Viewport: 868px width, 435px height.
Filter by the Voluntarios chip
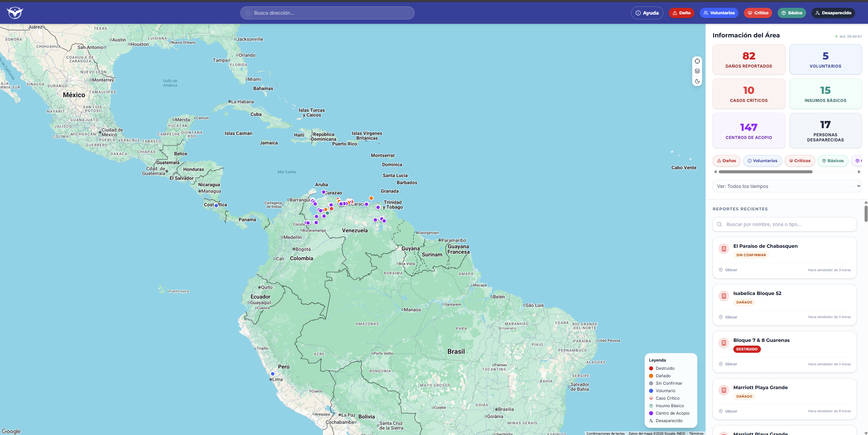coord(762,161)
